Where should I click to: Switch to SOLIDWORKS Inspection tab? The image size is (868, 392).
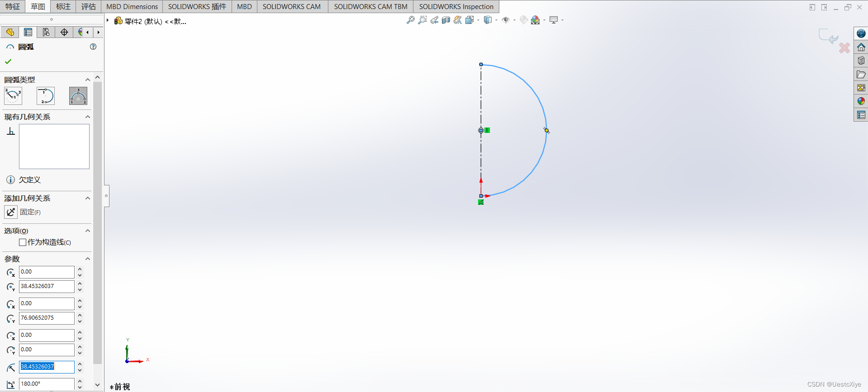click(x=456, y=6)
